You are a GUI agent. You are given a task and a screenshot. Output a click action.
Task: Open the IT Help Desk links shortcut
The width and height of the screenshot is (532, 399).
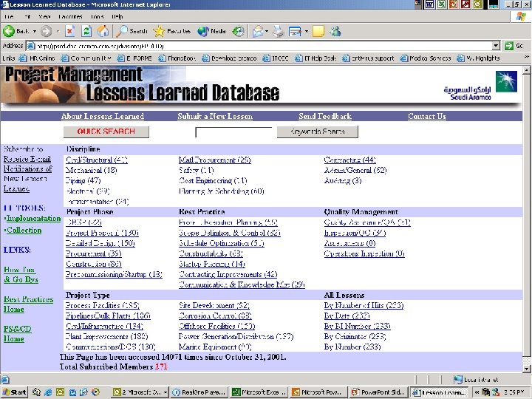[316, 58]
